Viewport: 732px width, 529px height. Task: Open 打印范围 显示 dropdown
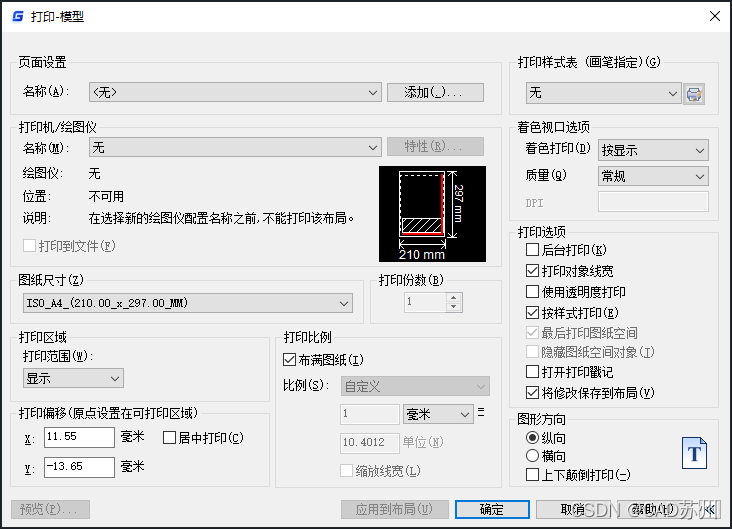point(73,378)
